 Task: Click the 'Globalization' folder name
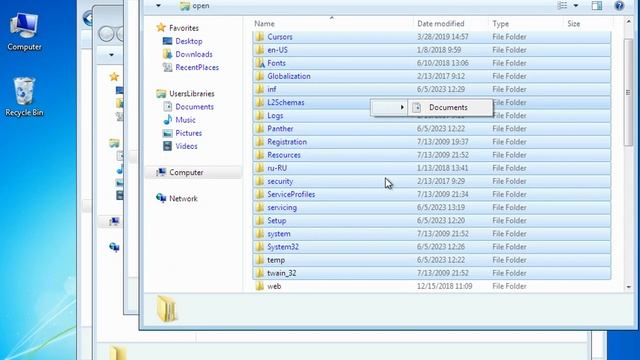289,76
